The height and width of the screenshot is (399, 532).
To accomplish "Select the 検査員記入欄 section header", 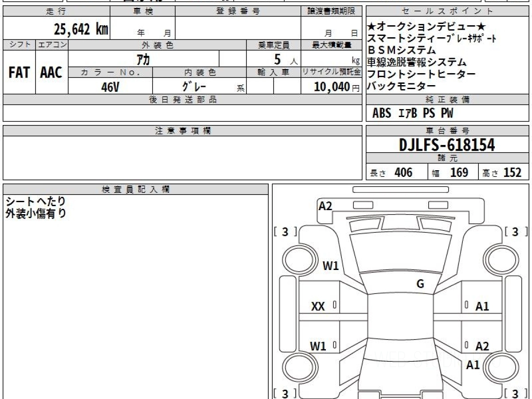I will (136, 189).
